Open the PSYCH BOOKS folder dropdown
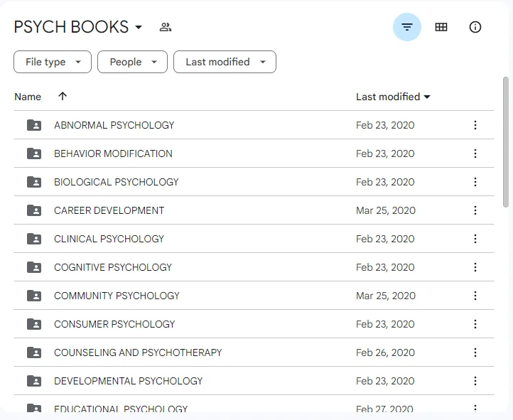Screen dimensions: 513x420 coord(139,27)
